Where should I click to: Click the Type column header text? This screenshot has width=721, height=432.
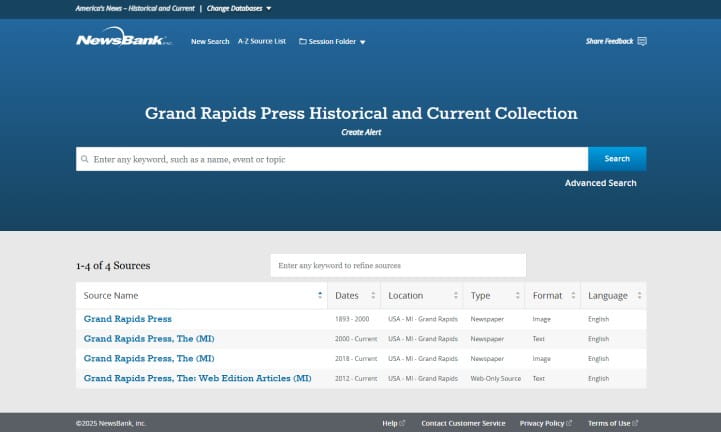[x=480, y=295]
